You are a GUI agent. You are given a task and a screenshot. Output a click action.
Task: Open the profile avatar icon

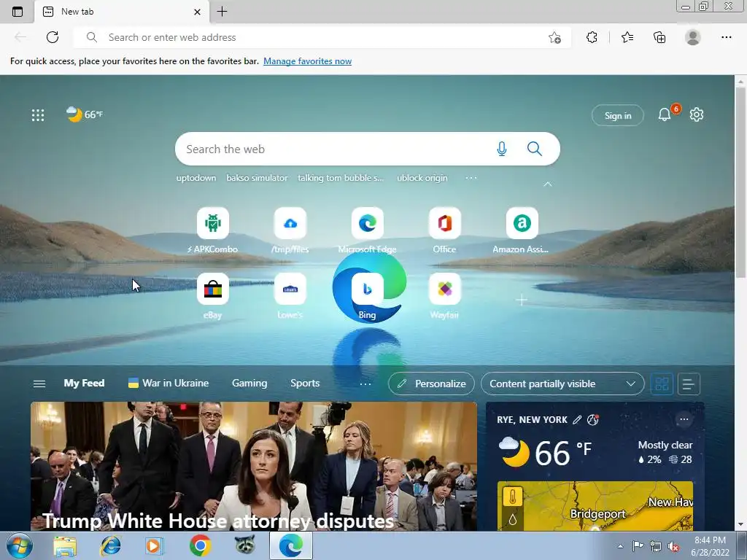(x=693, y=37)
